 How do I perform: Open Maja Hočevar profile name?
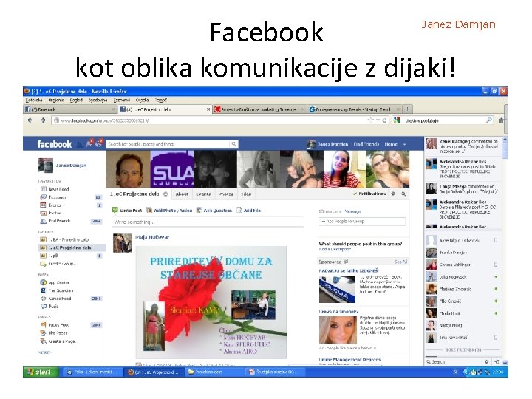coord(152,237)
